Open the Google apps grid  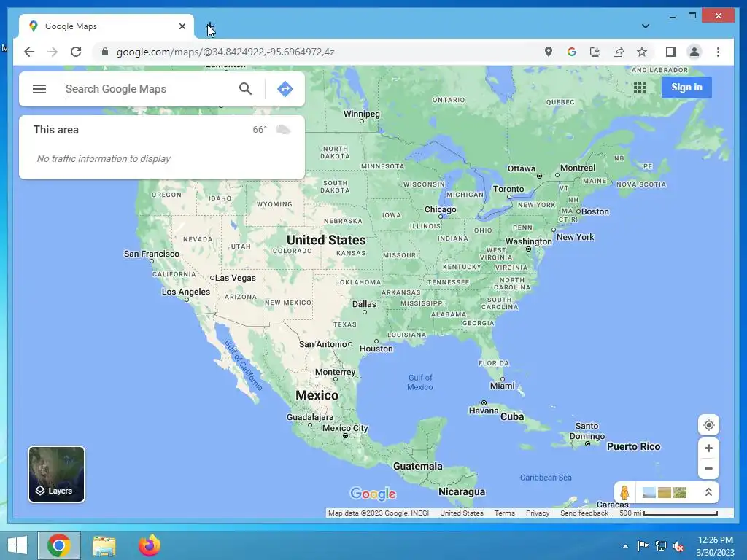(639, 87)
